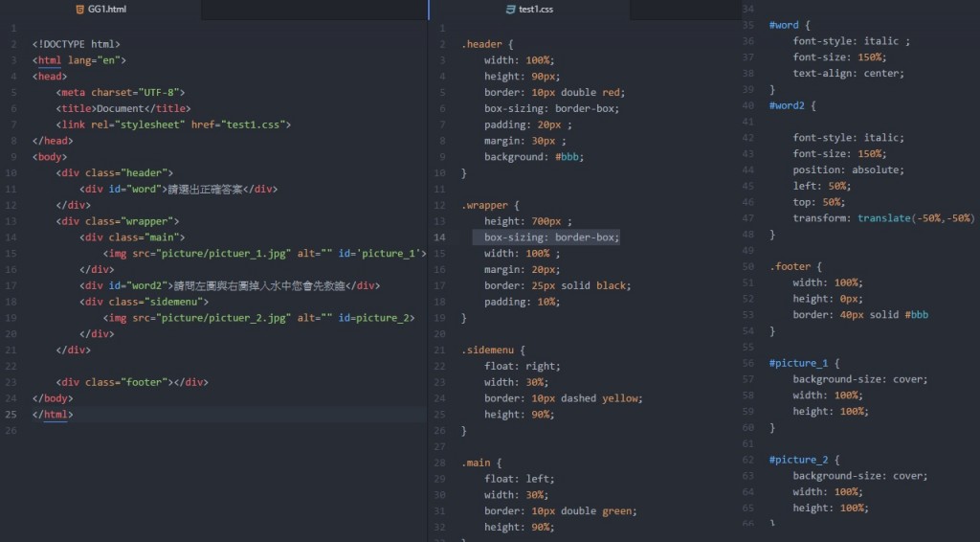This screenshot has width=980, height=542.
Task: Click the '#picture_1 {' selector line
Action: click(x=804, y=363)
